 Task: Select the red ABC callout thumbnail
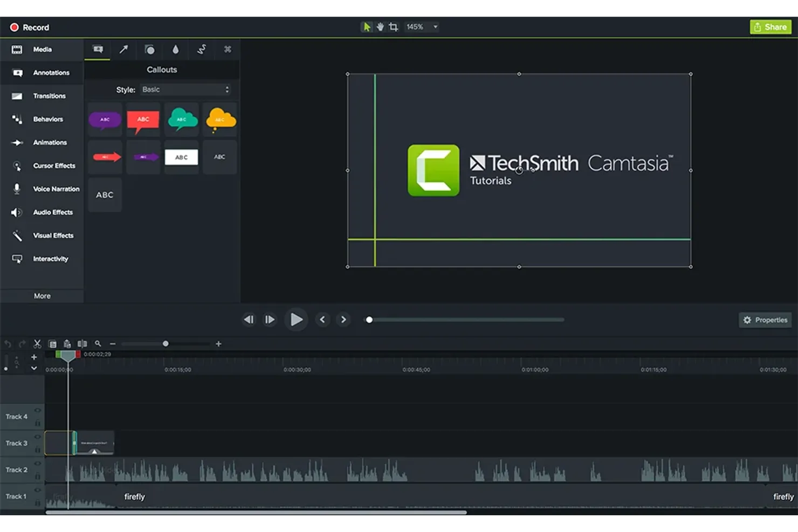click(x=143, y=119)
